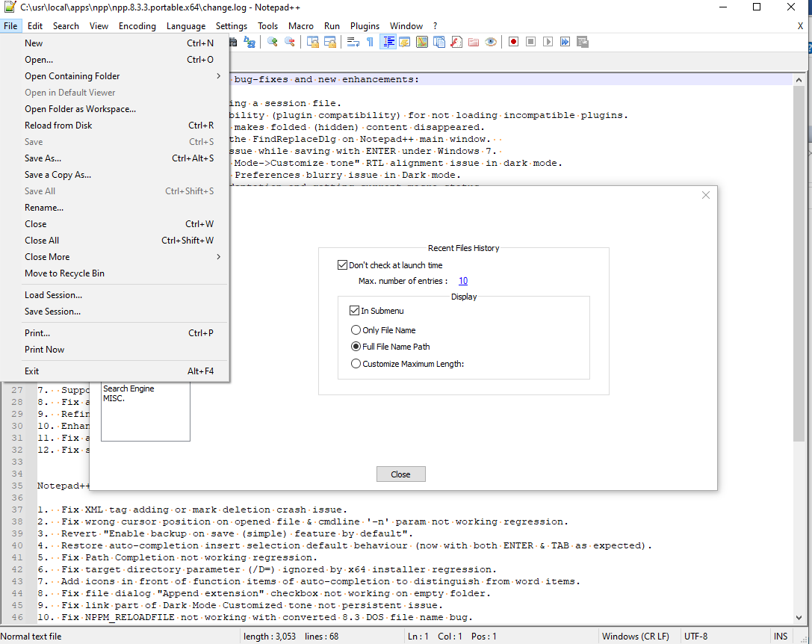Choose Reload from Disk
The height and width of the screenshot is (644, 812).
(114, 126)
